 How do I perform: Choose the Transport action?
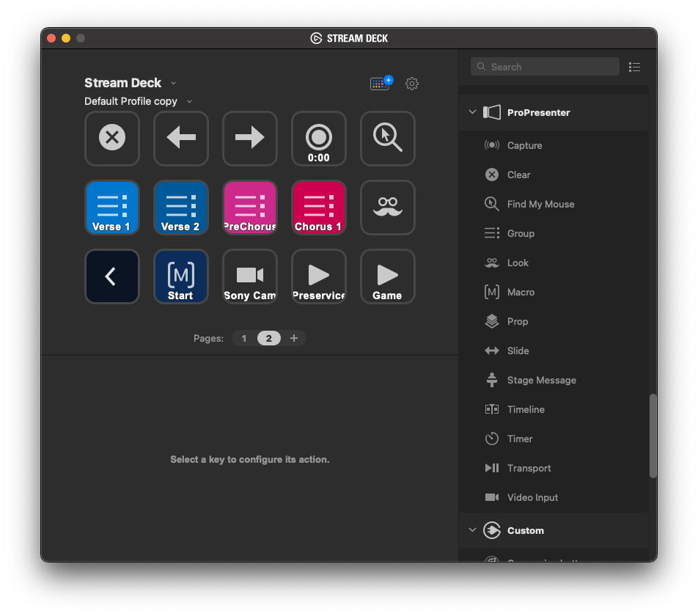[x=554, y=469]
